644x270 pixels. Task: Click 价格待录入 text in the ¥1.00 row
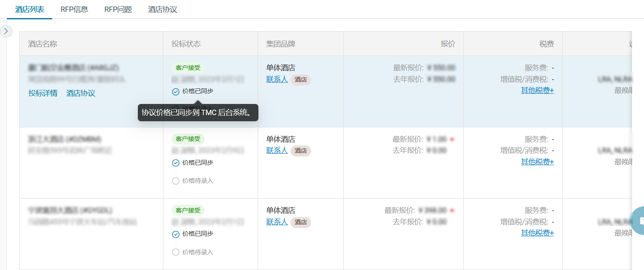pyautogui.click(x=198, y=181)
